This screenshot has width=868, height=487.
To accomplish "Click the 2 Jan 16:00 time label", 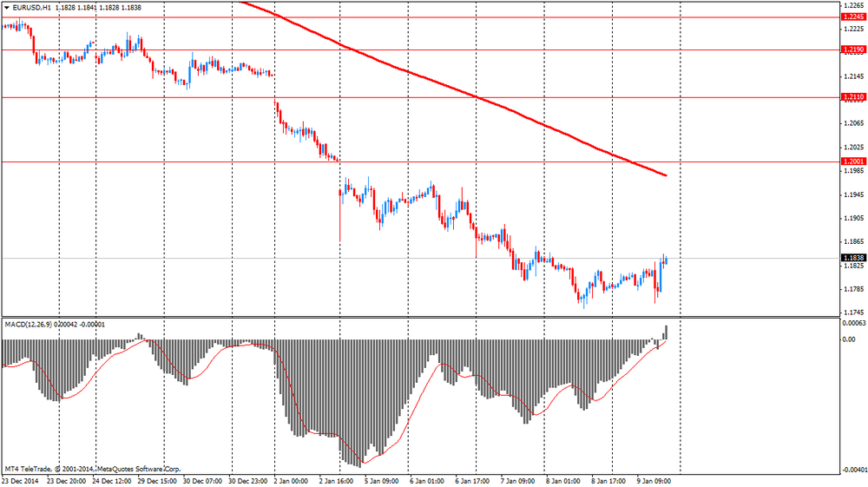I will (336, 481).
